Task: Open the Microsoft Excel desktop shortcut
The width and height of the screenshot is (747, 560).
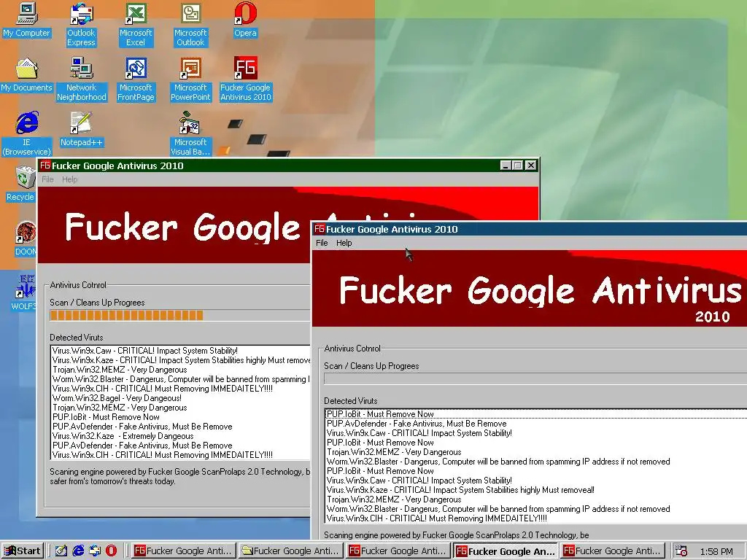Action: (136, 24)
